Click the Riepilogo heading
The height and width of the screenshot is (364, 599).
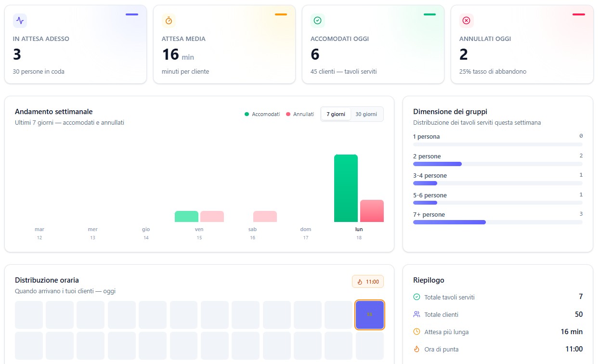[x=429, y=280]
